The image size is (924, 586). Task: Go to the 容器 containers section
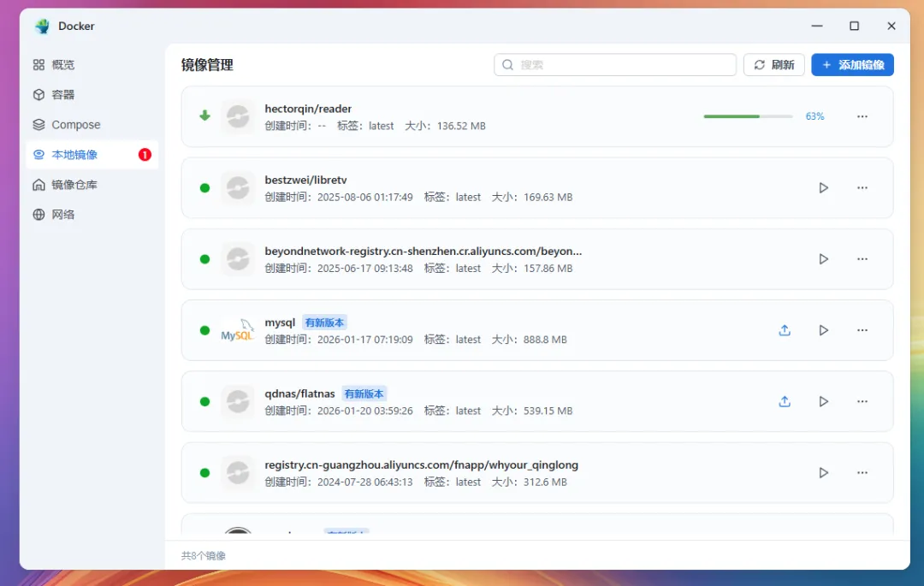pos(92,95)
